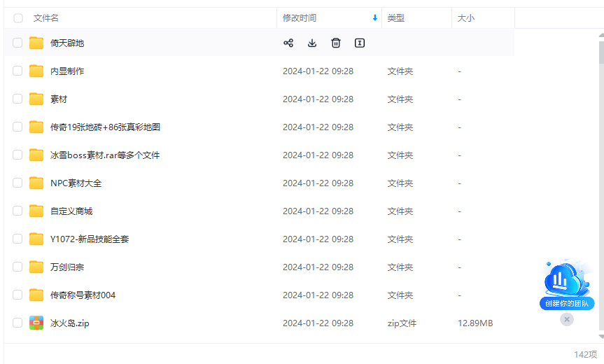Select the 冰火岛.zip checkbox
Viewport: 604px width, 364px height.
pyautogui.click(x=18, y=323)
